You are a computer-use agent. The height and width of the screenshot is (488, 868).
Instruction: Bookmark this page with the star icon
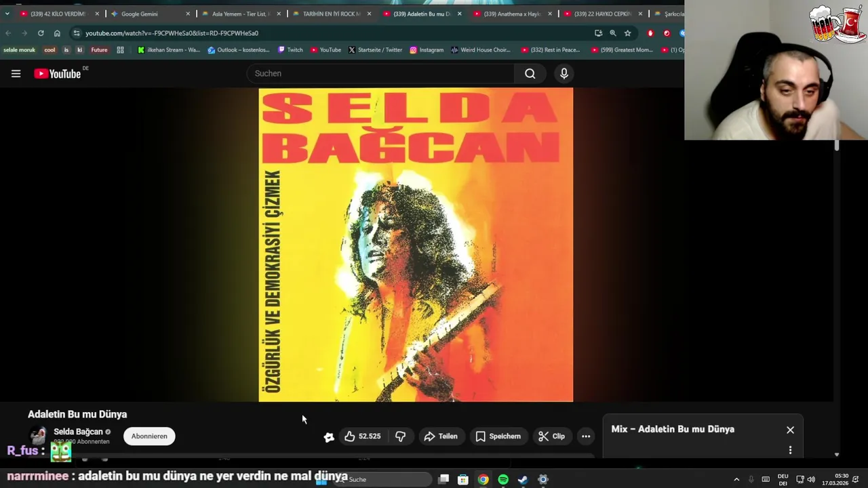628,33
